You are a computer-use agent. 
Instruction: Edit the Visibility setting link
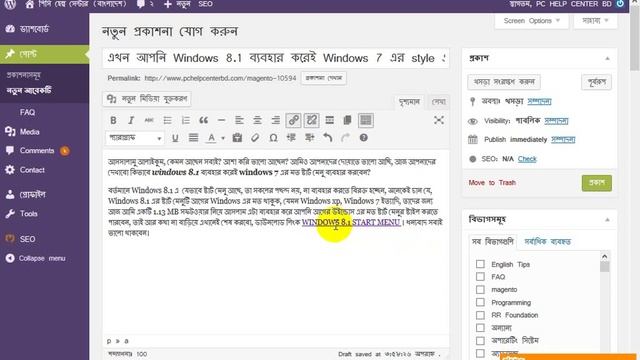556,121
